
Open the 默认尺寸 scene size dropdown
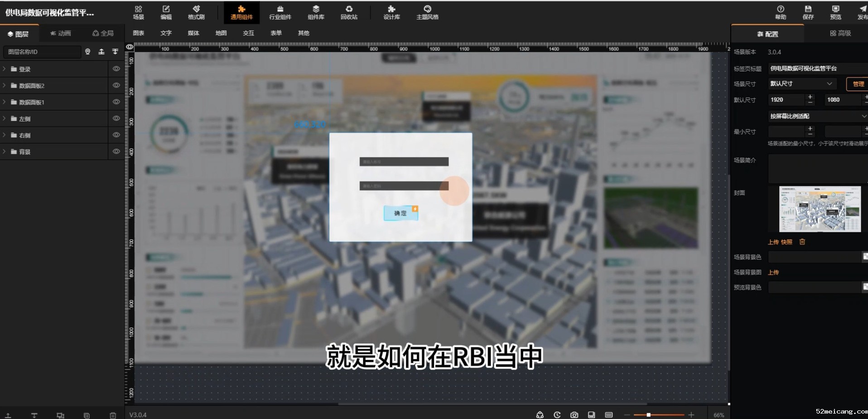tap(801, 83)
